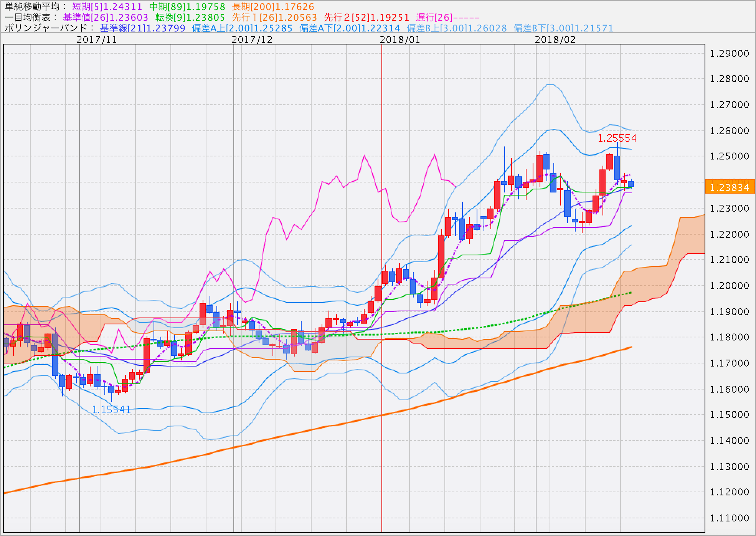Image resolution: width=756 pixels, height=536 pixels.
Task: Click the 2017/11 date label
Action: pyautogui.click(x=97, y=39)
